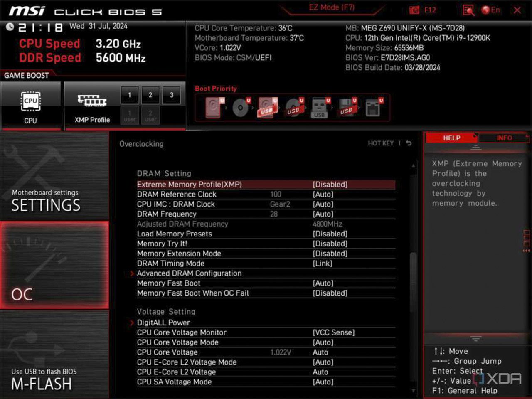532x399 pixels.
Task: Switch to the INFO tab
Action: 504,138
